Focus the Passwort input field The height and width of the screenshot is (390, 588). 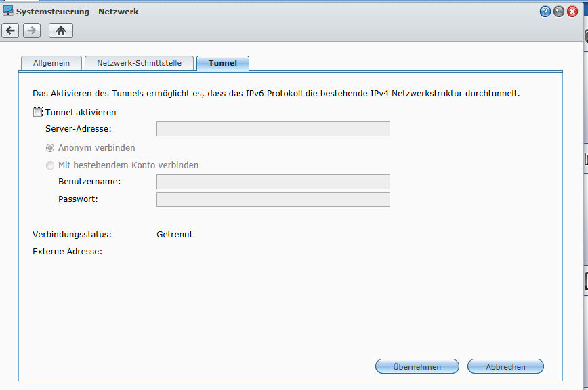click(x=273, y=199)
